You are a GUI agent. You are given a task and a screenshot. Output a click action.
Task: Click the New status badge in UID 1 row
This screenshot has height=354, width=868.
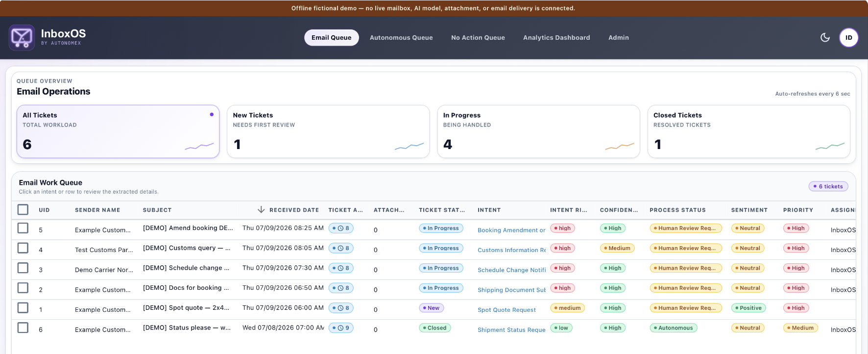(431, 308)
